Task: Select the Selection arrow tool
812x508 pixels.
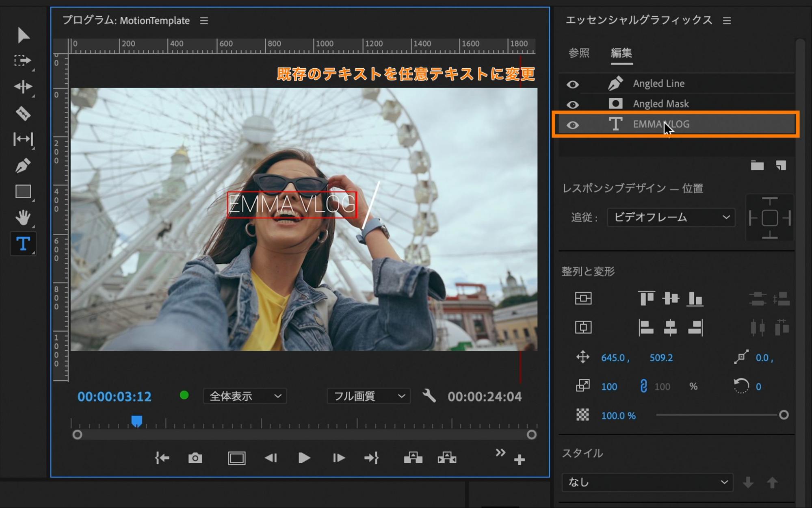Action: click(23, 36)
